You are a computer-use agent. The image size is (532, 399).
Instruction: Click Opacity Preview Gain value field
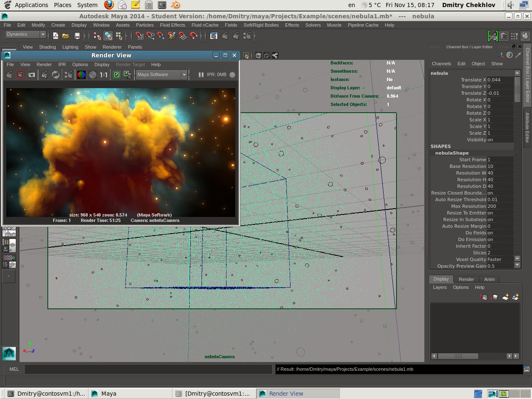[500, 266]
